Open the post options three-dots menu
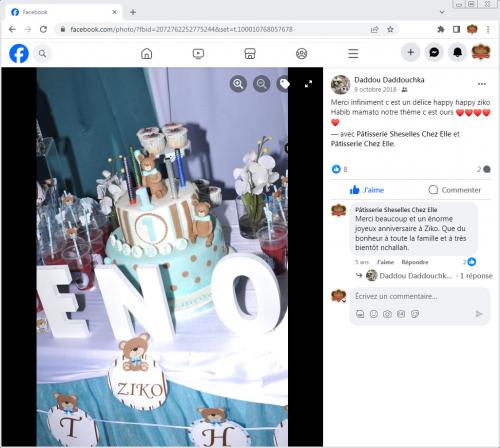 (x=482, y=84)
